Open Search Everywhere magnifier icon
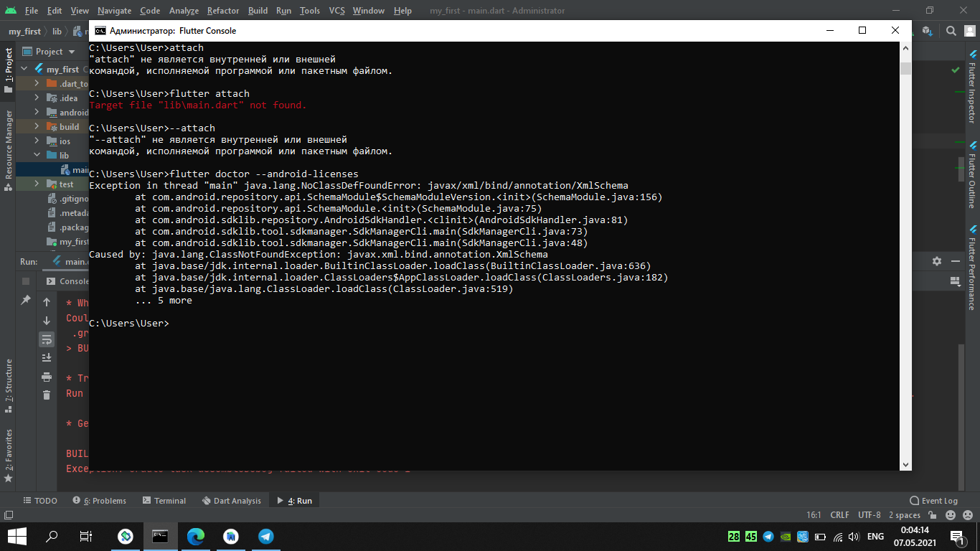This screenshot has height=551, width=980. (951, 31)
